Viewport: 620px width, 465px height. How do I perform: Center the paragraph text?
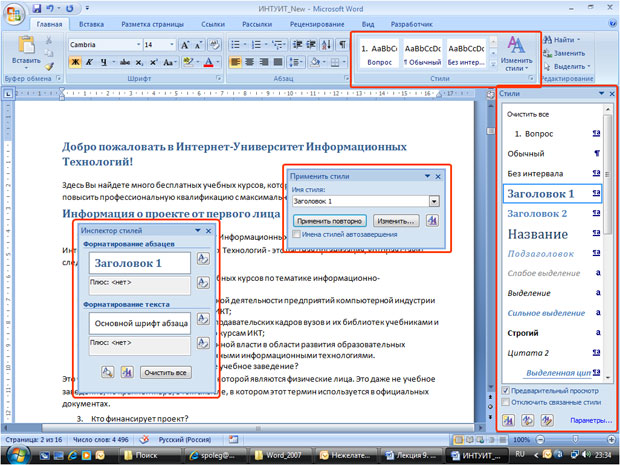click(250, 62)
